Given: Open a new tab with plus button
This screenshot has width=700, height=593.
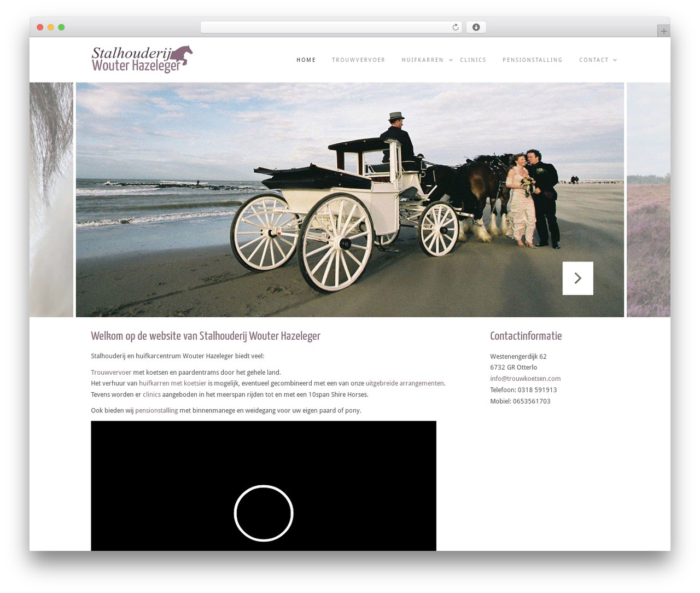Looking at the screenshot, I should coord(663,31).
